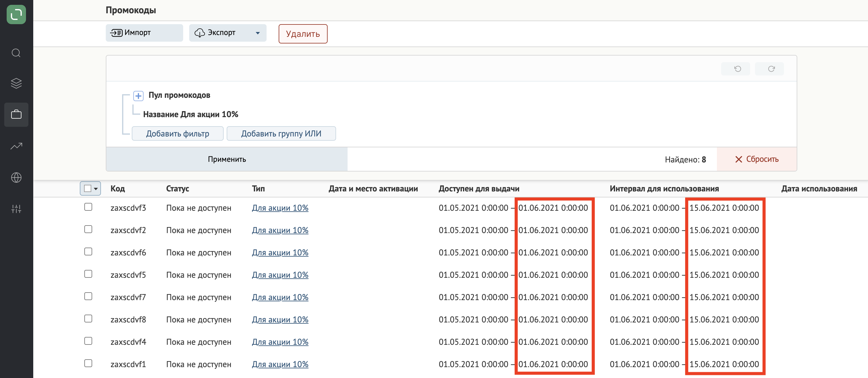Open the analytics trend chart icon
The height and width of the screenshot is (378, 868).
pyautogui.click(x=16, y=146)
